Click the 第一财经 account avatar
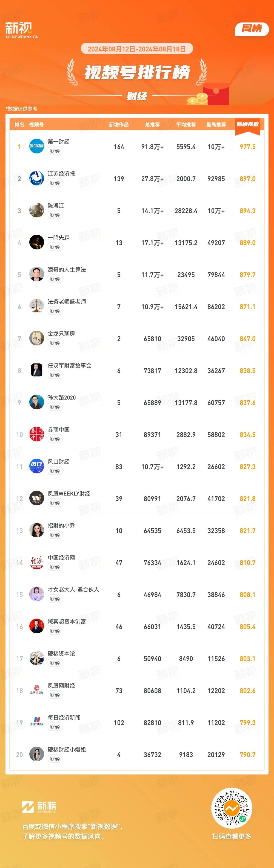The height and width of the screenshot is (868, 274). tap(36, 146)
